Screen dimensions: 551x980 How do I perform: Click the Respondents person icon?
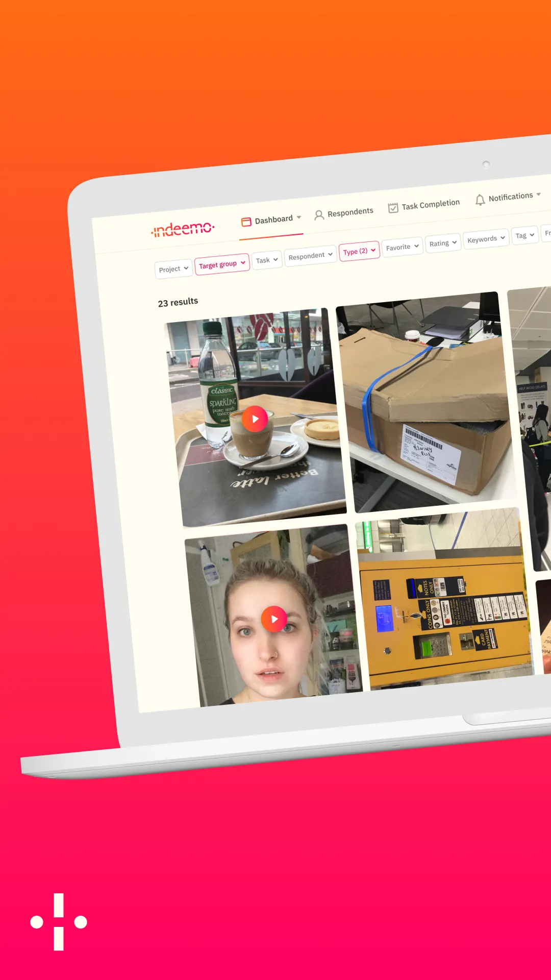[x=319, y=215]
